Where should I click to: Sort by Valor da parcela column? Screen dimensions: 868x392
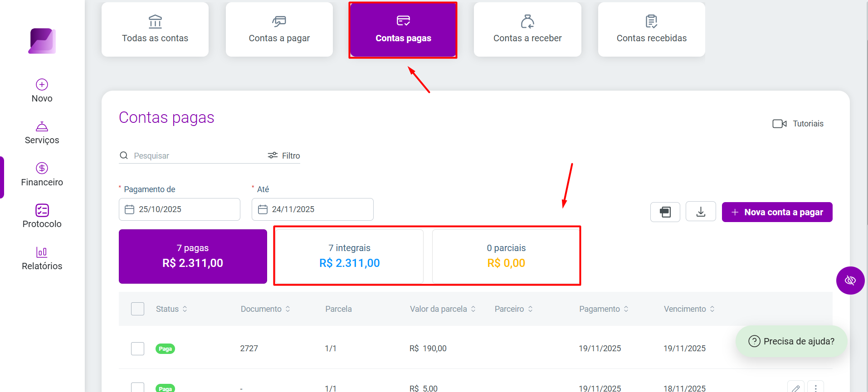(443, 309)
